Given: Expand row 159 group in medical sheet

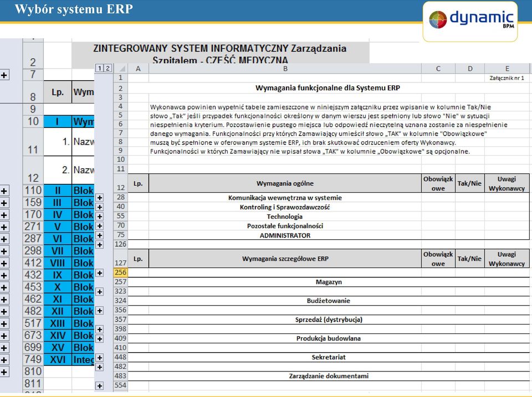Looking at the screenshot, I should [x=4, y=203].
